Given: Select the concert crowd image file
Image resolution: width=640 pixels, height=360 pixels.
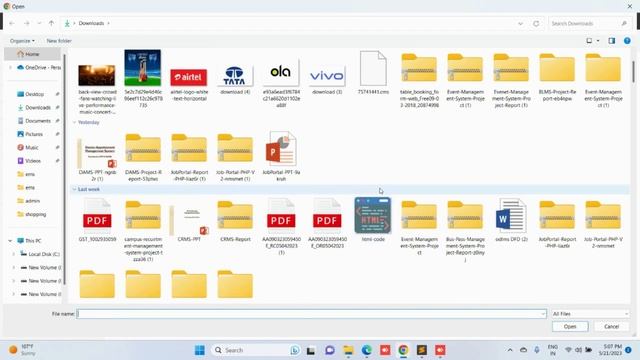Looking at the screenshot, I should (x=97, y=75).
